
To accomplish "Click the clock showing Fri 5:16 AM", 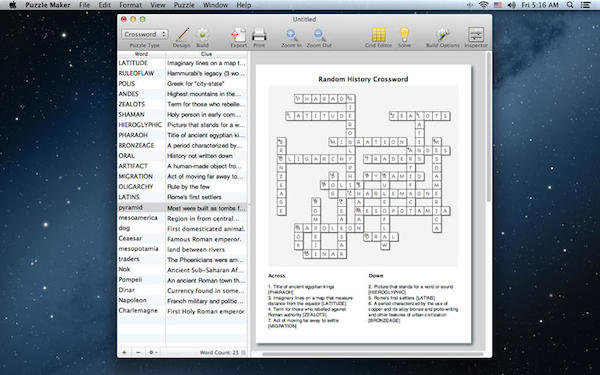I will pyautogui.click(x=540, y=5).
